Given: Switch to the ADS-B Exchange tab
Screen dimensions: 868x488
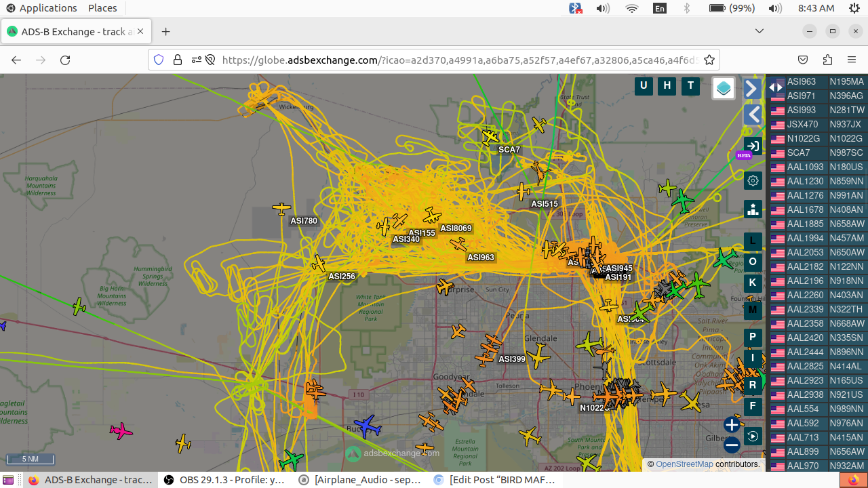Looking at the screenshot, I should (77, 32).
